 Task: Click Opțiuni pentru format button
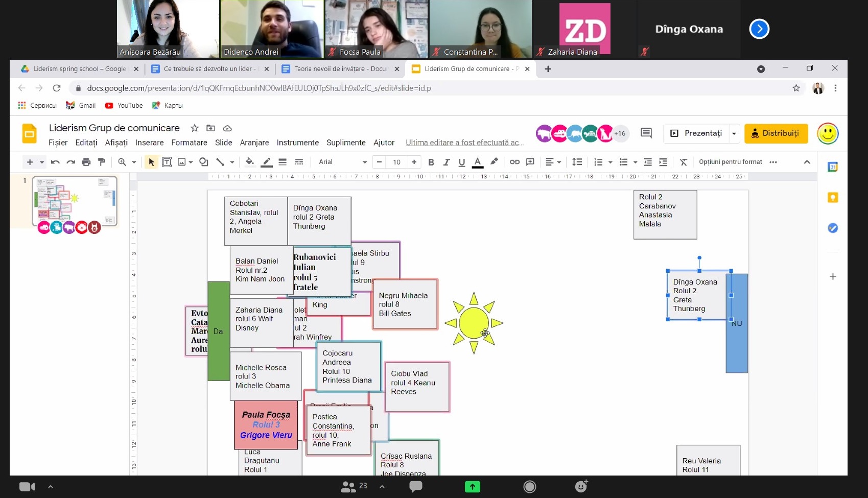(x=731, y=162)
